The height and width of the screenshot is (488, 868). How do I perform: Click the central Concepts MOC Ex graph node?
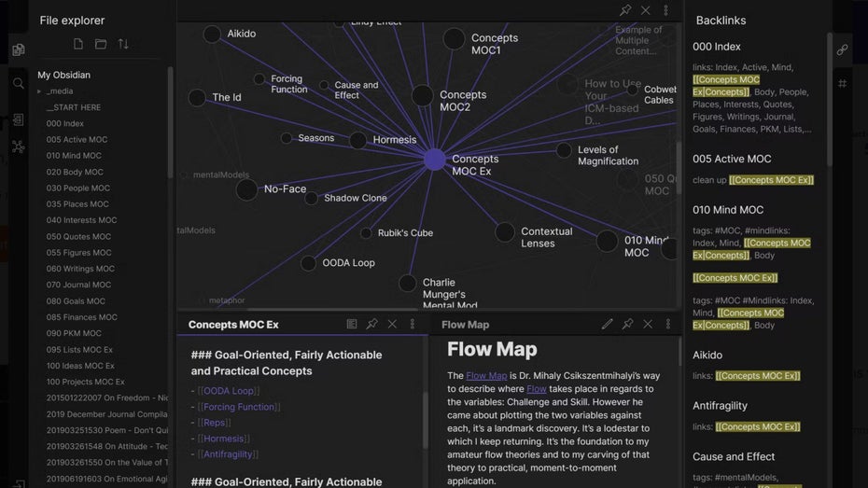click(x=434, y=160)
